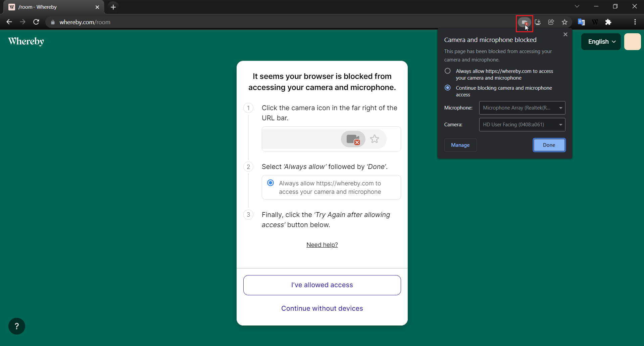The height and width of the screenshot is (346, 644).
Task: Open the Whereby extension icon in toolbar
Action: click(x=595, y=22)
